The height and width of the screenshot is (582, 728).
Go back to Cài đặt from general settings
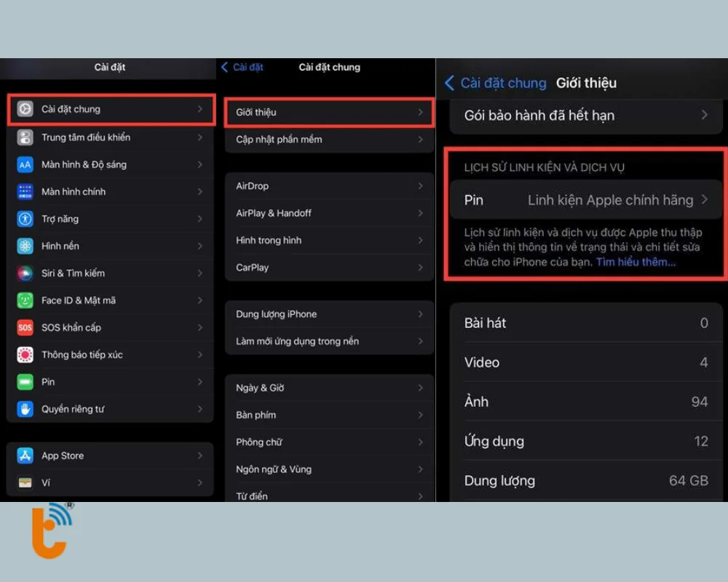[x=242, y=67]
